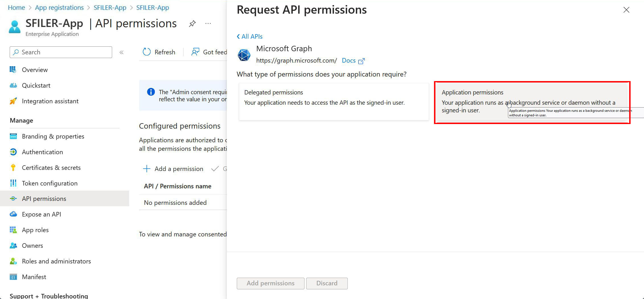Focus the sidebar Search field

tap(61, 52)
